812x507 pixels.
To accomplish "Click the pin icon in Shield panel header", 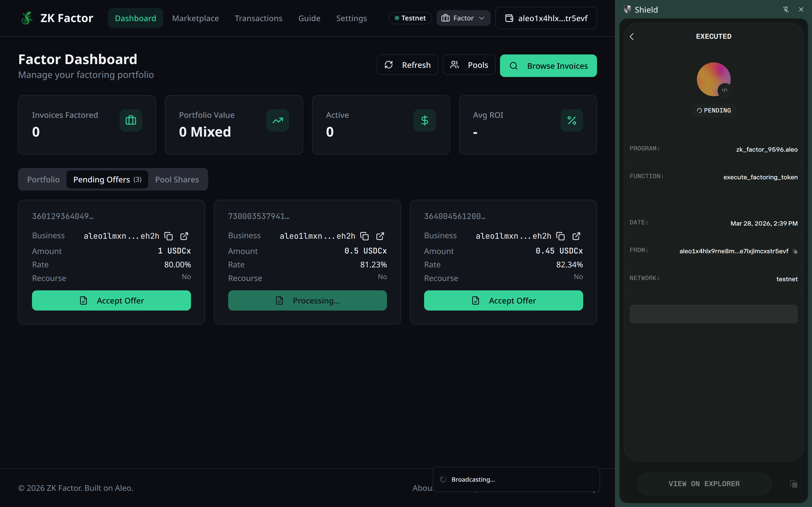I will (x=786, y=9).
